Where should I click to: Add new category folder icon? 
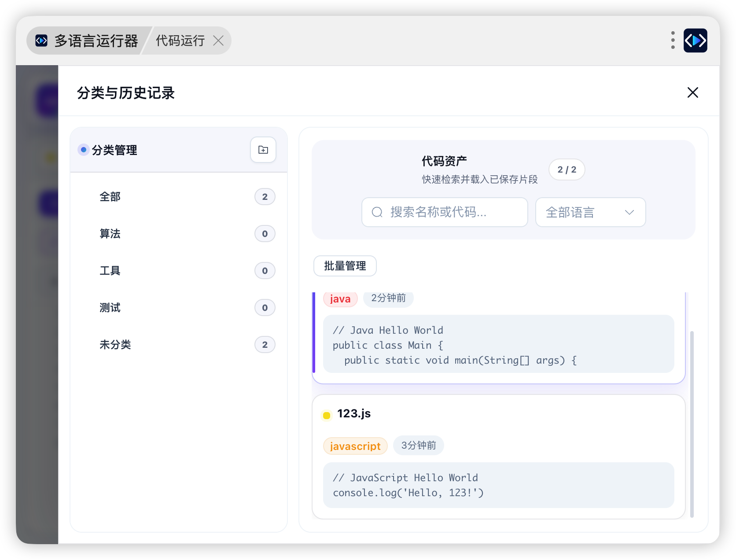coord(263,150)
